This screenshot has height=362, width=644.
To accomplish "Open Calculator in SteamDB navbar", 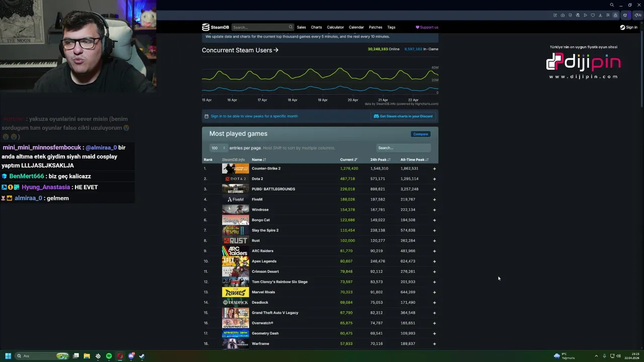I will tap(336, 27).
